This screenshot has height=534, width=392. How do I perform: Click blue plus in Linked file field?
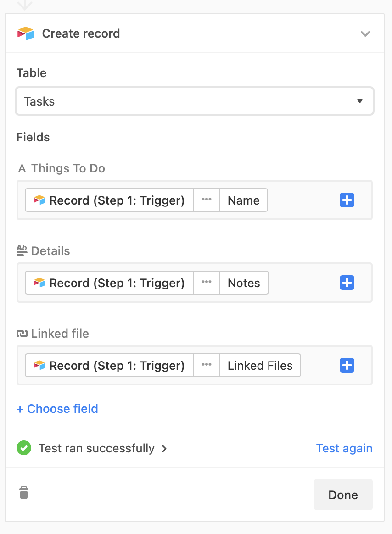[347, 365]
